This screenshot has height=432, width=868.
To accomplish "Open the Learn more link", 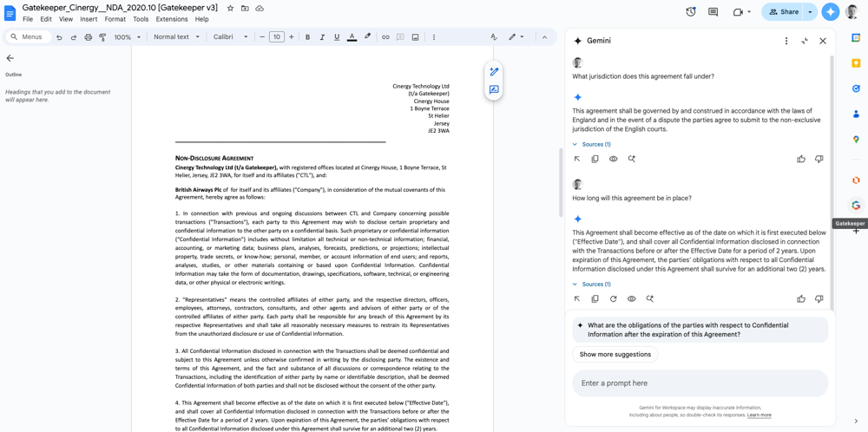I will [x=759, y=415].
